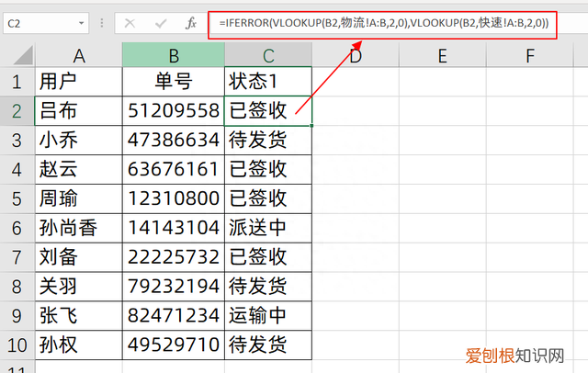Select column A header
This screenshot has height=373, width=588.
(79, 55)
